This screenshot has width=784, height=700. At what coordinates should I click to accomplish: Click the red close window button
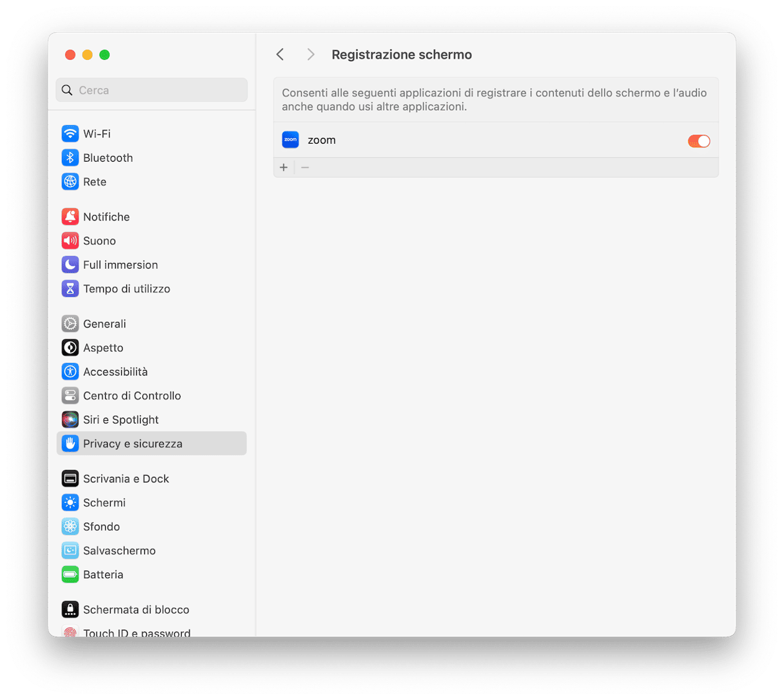tap(70, 55)
